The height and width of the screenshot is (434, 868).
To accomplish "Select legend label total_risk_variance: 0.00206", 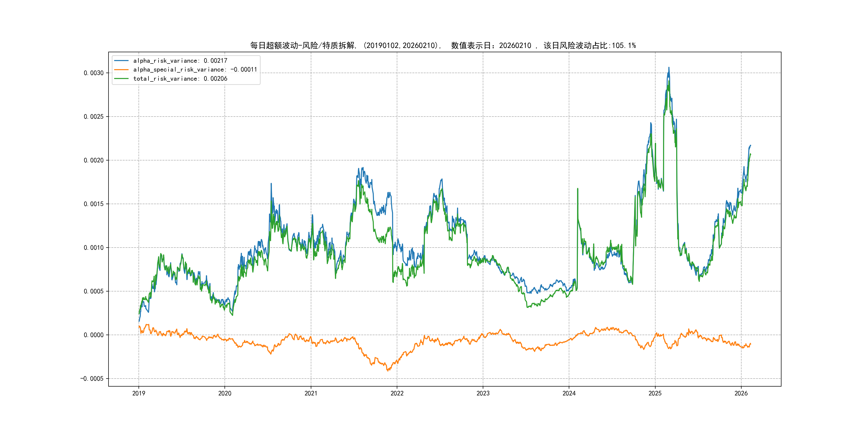I will [180, 78].
